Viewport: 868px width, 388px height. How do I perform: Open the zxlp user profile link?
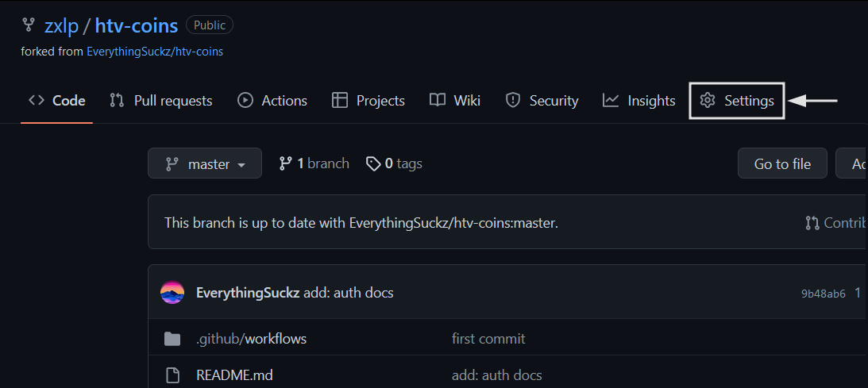(x=61, y=25)
